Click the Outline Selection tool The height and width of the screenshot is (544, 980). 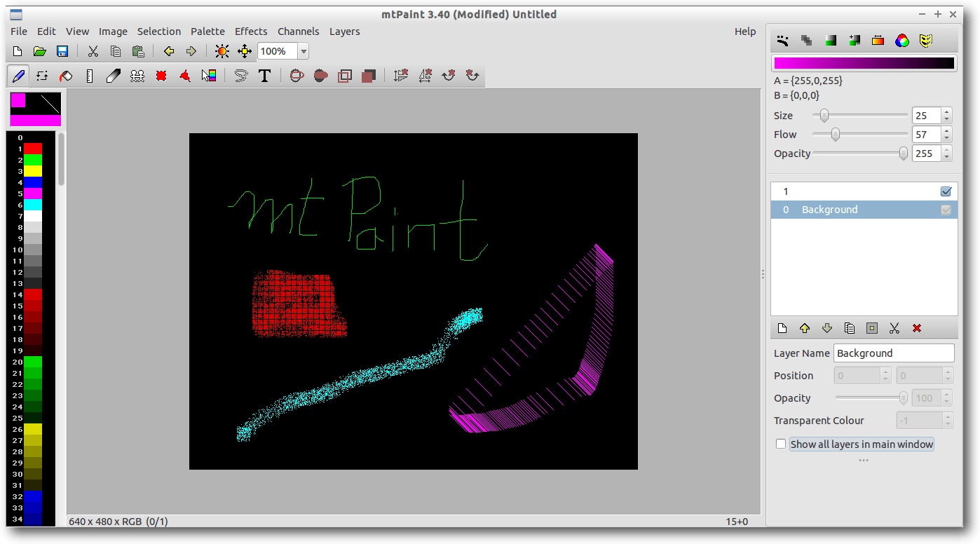(344, 76)
